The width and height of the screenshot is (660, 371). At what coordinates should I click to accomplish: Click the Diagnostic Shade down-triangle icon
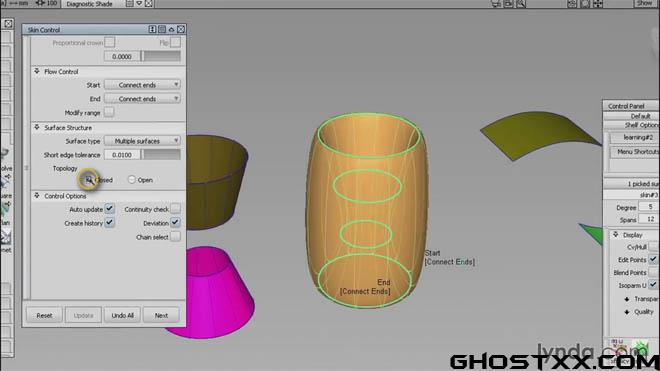click(x=139, y=4)
